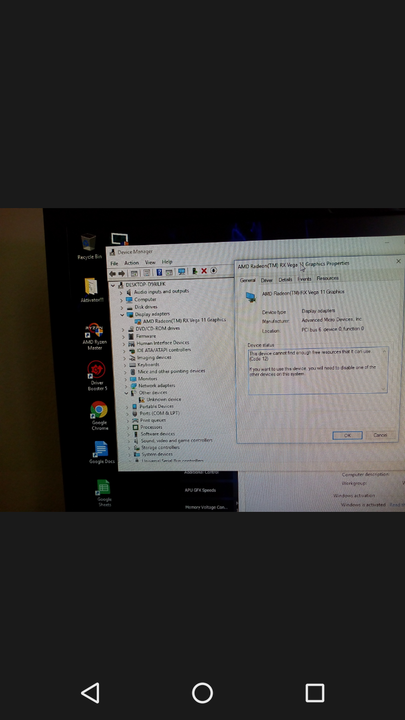
Task: Collapse the Display adapters tree node
Action: pos(123,315)
